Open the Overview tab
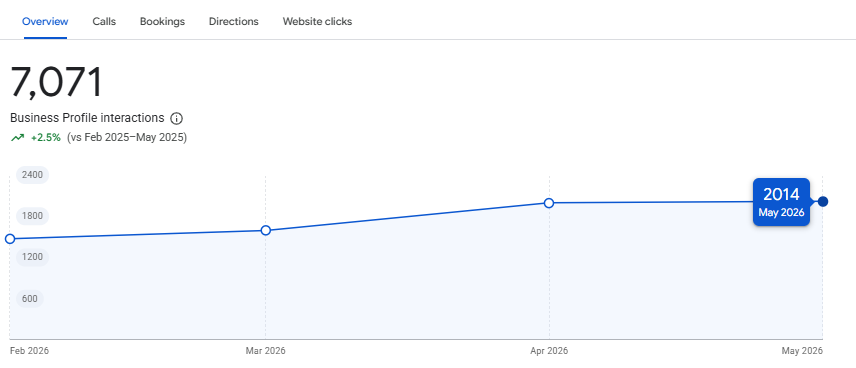The image size is (856, 368). pyautogui.click(x=45, y=22)
